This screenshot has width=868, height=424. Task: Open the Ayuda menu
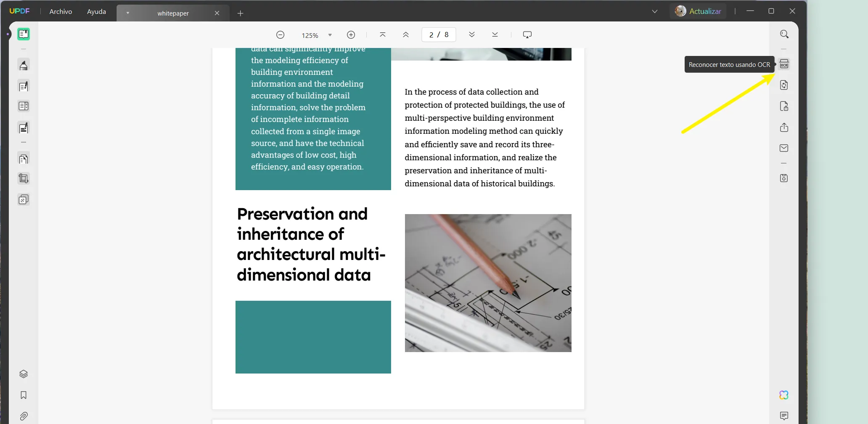pyautogui.click(x=96, y=11)
